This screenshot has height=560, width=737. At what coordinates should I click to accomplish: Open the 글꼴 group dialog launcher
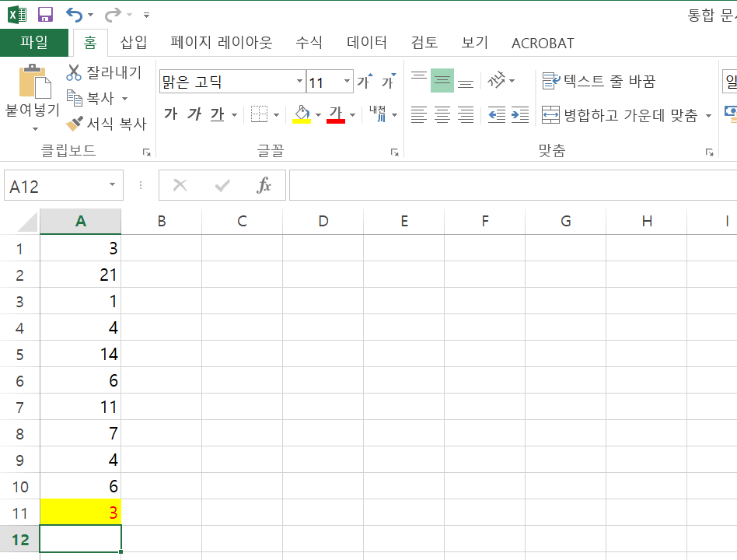pos(394,152)
